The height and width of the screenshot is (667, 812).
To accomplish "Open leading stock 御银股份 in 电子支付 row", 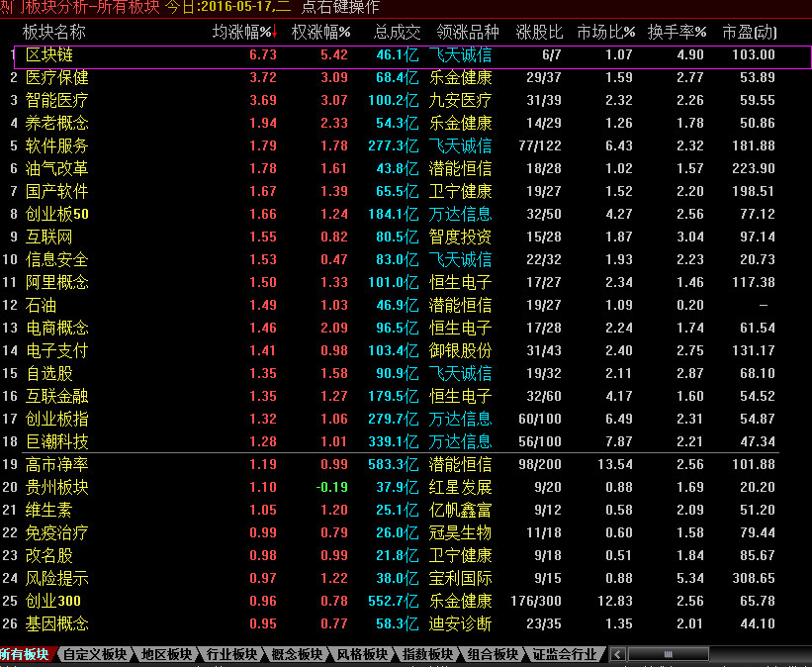I will tap(460, 351).
